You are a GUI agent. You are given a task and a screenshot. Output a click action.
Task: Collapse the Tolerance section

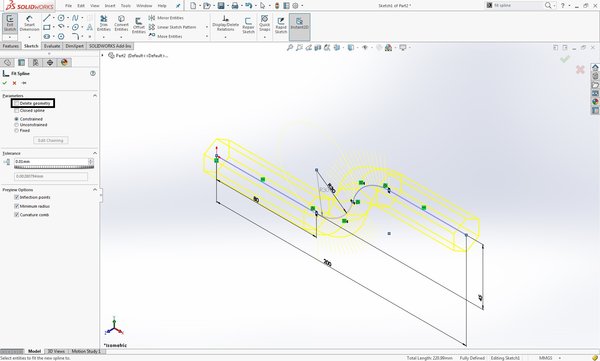[x=95, y=153]
